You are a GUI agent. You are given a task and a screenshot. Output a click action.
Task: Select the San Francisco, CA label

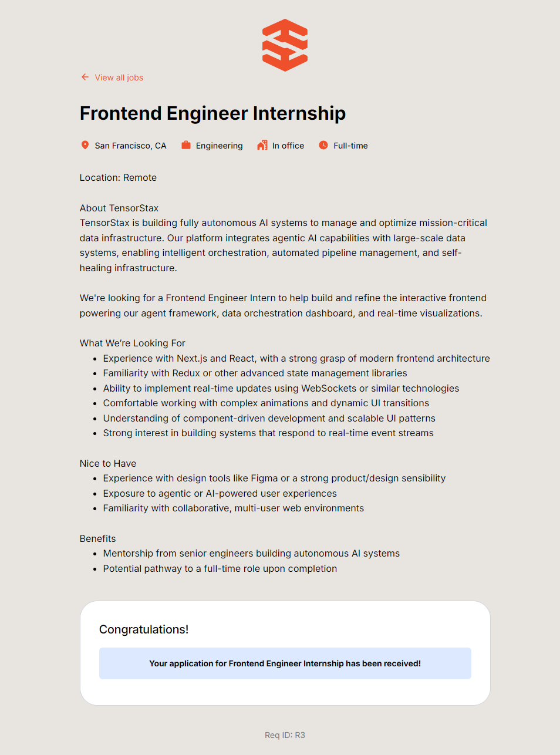pyautogui.click(x=130, y=146)
